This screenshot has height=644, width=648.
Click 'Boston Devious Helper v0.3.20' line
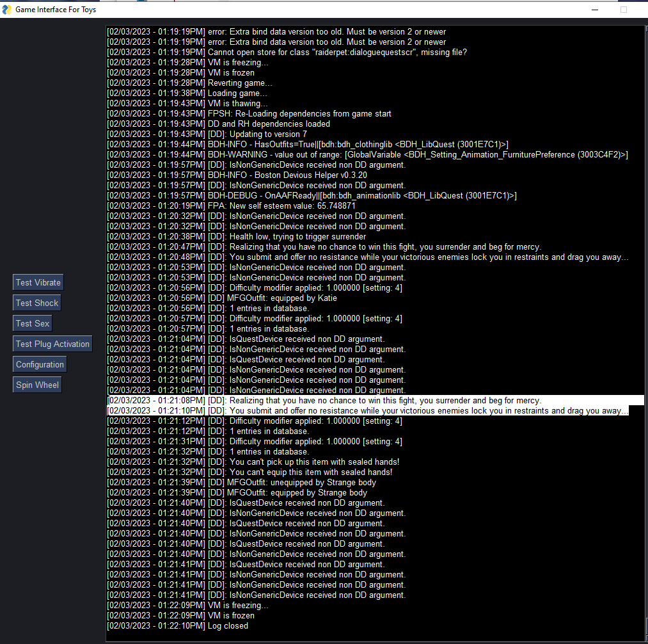237,175
